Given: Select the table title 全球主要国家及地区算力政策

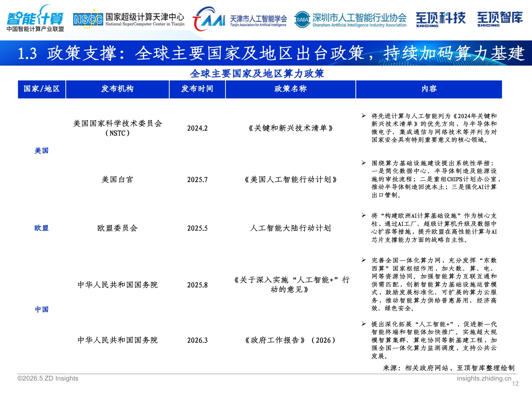Looking at the screenshot, I should [x=257, y=73].
